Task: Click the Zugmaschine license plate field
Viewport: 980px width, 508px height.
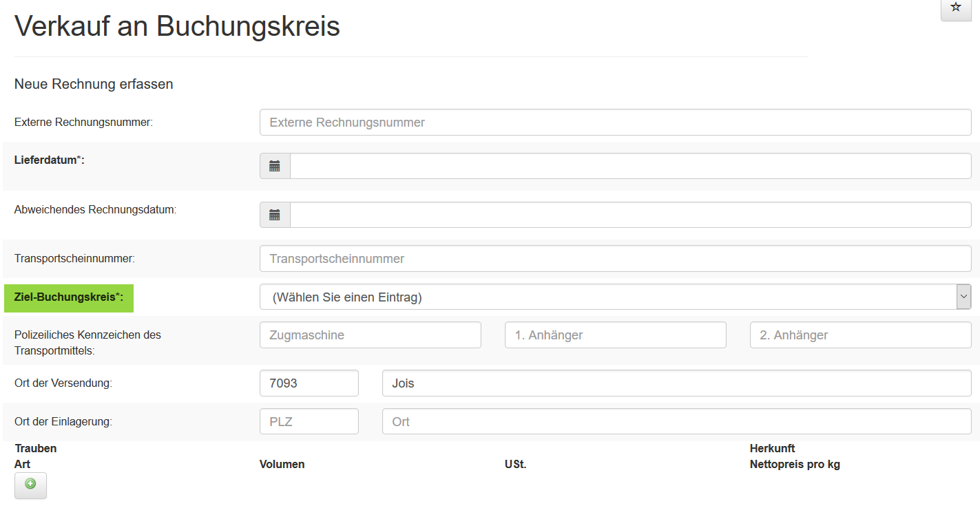Action: 370,335
